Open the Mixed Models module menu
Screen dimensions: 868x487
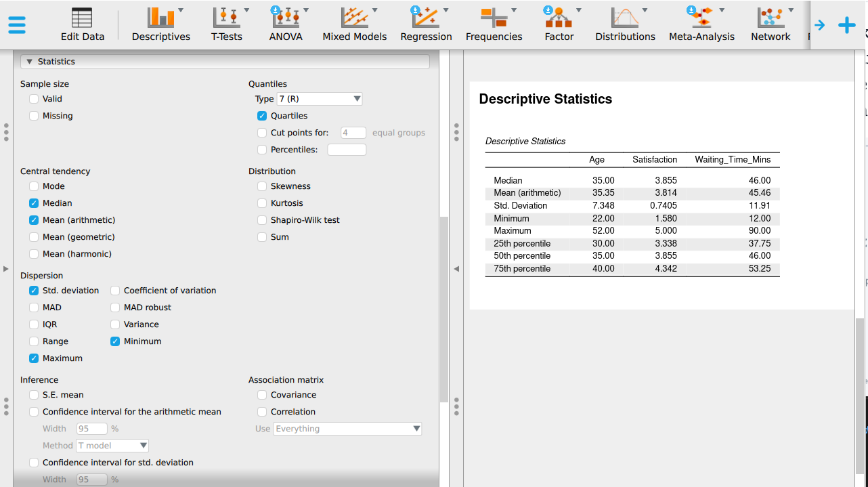click(x=355, y=25)
